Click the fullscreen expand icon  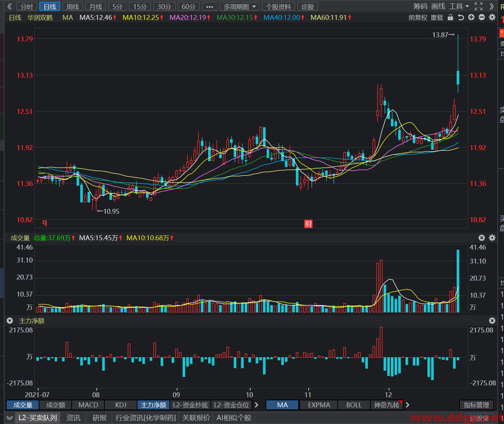[479, 6]
